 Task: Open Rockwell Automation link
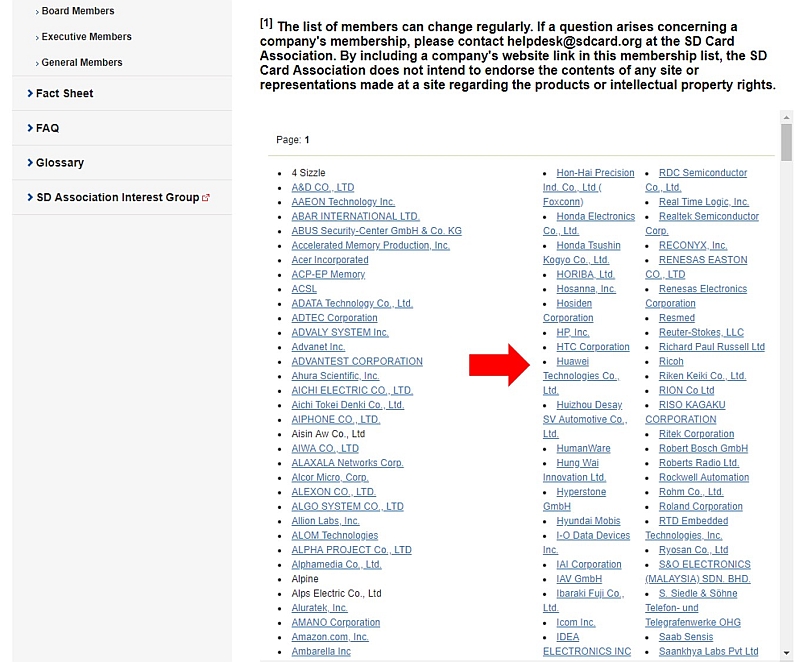click(x=704, y=477)
